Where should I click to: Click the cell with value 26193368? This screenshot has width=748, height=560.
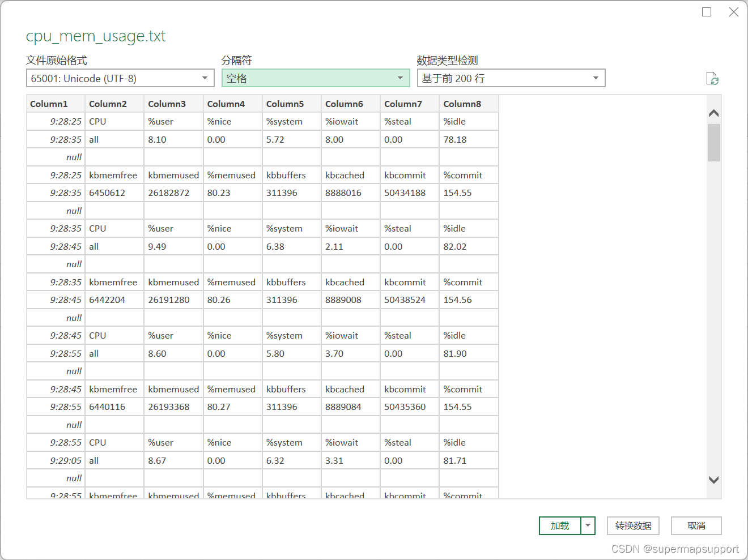pyautogui.click(x=173, y=407)
